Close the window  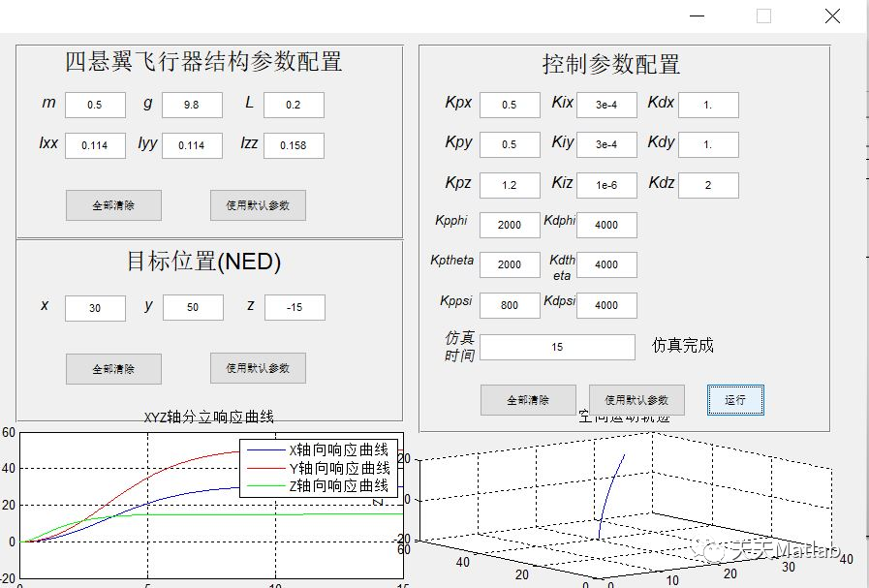point(832,16)
